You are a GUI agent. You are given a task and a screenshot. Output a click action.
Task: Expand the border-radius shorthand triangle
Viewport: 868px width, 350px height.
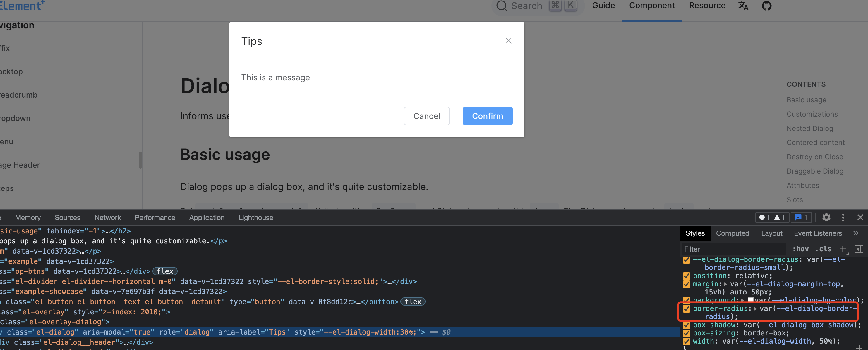(x=755, y=309)
